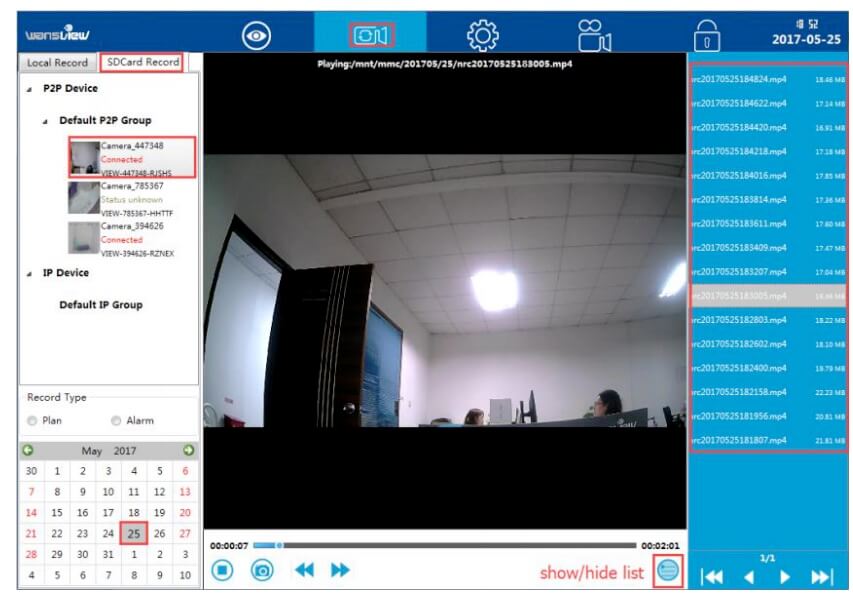Select Default IP Group
Viewport: 853px width, 601px height.
101,305
